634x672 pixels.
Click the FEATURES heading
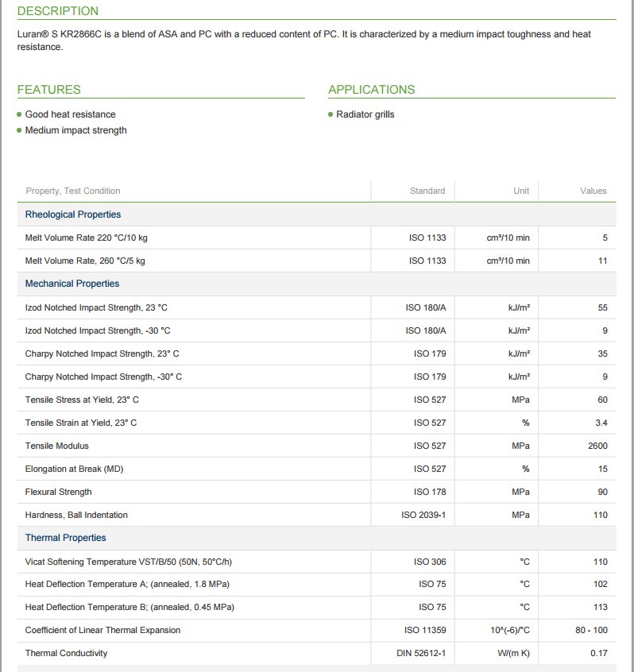[49, 89]
